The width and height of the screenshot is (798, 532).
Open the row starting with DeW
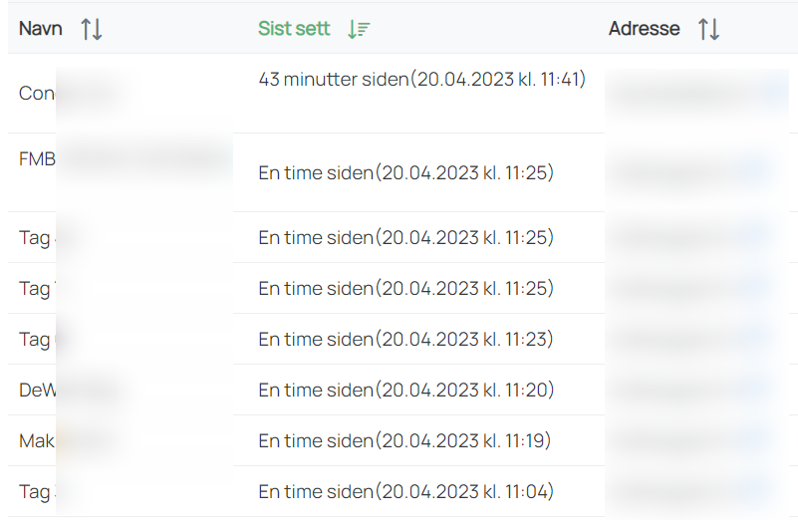pyautogui.click(x=403, y=390)
